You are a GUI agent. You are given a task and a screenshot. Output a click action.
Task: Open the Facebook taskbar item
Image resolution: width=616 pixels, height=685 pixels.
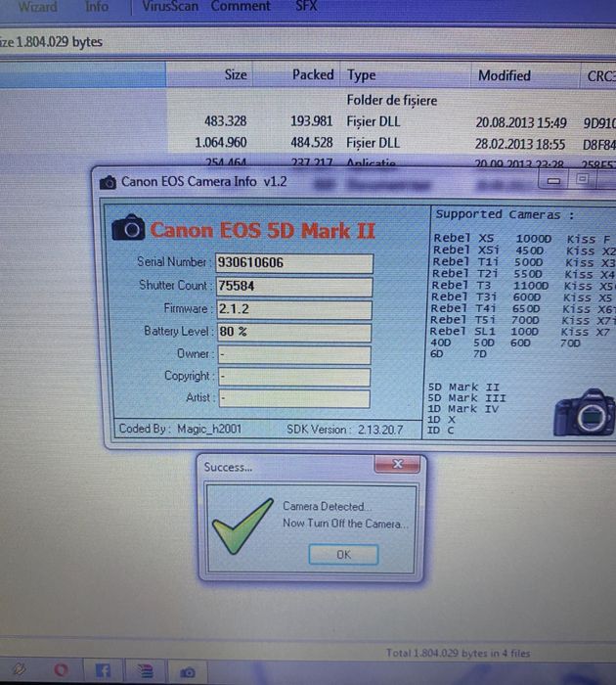[x=103, y=670]
